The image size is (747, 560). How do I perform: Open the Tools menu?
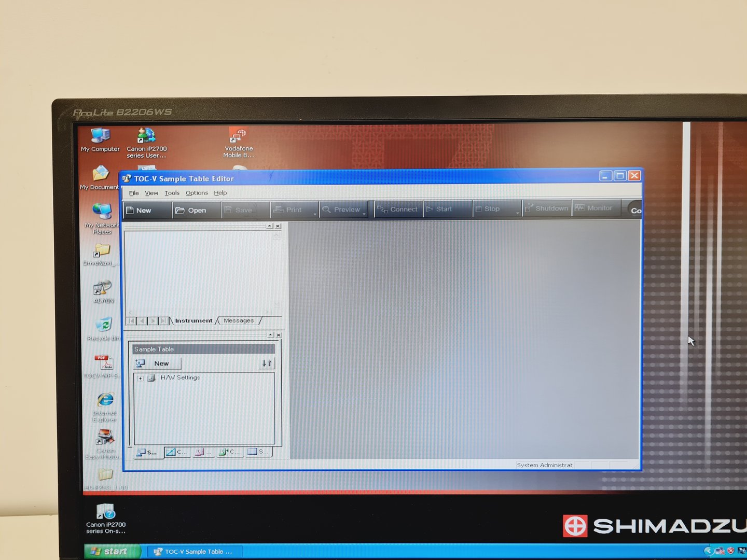pos(171,192)
